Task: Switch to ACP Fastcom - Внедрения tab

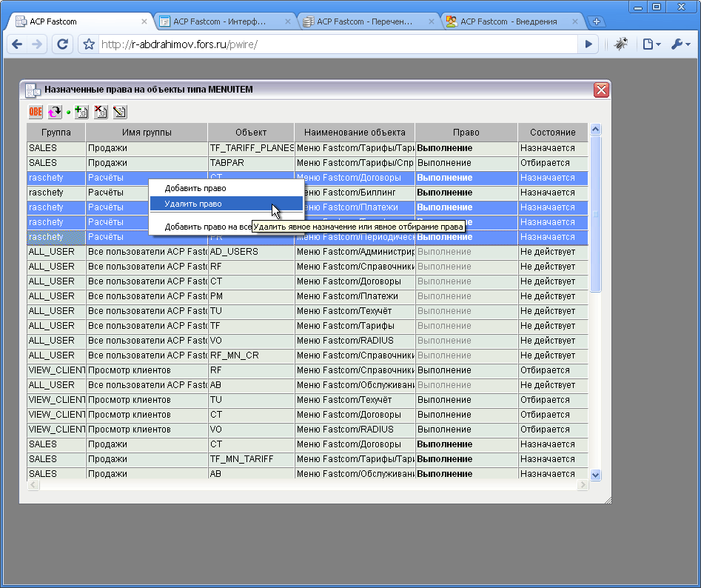Action: (x=509, y=21)
